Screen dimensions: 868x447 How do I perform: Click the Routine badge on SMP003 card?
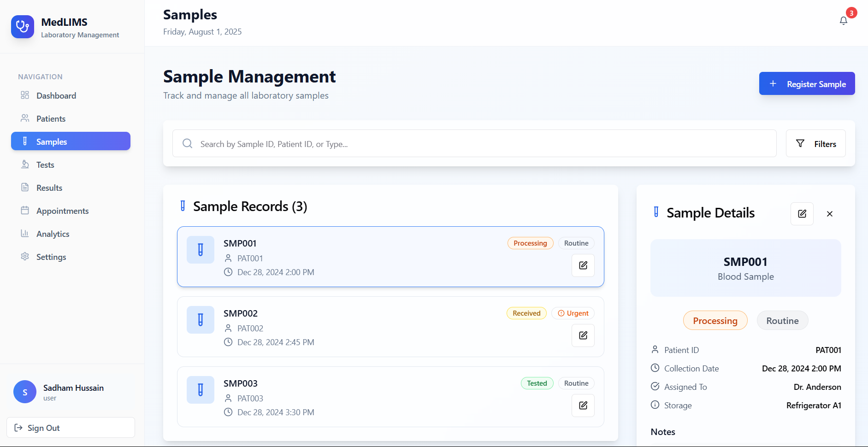click(x=576, y=383)
